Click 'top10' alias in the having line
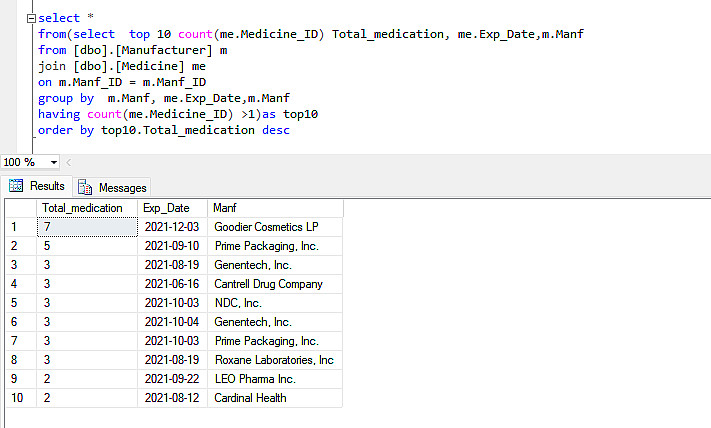This screenshot has height=428, width=711. 300,114
